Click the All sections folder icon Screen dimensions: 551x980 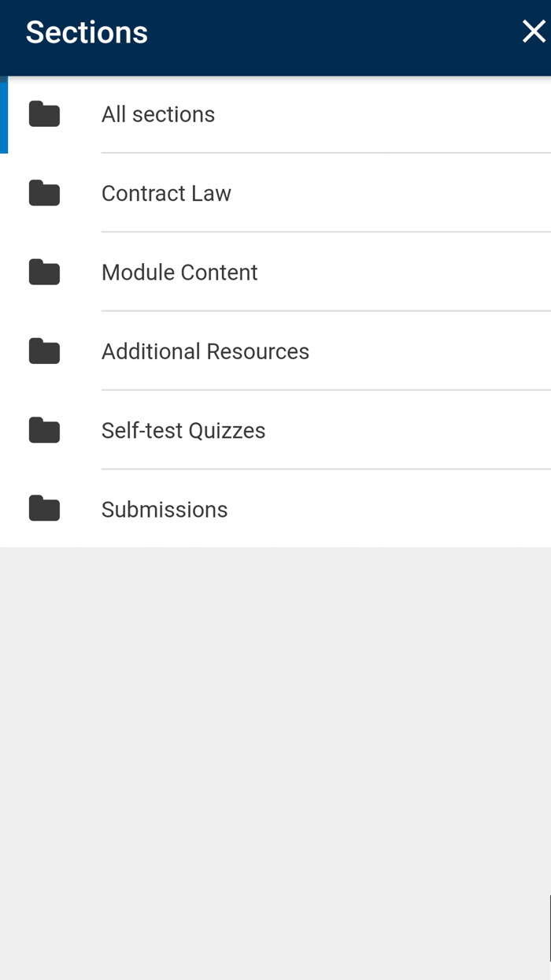coord(44,113)
